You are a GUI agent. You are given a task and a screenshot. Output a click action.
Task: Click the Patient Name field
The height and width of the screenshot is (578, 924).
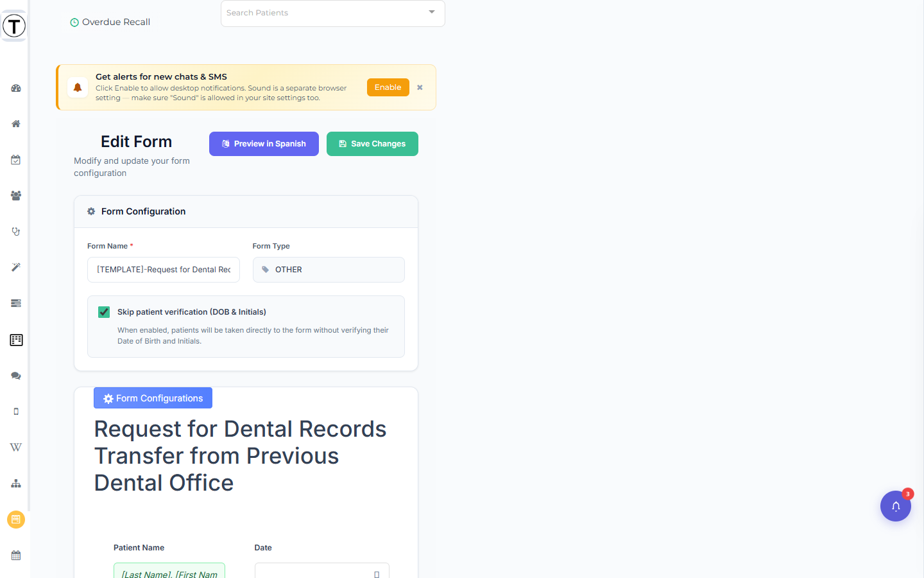pyautogui.click(x=169, y=570)
